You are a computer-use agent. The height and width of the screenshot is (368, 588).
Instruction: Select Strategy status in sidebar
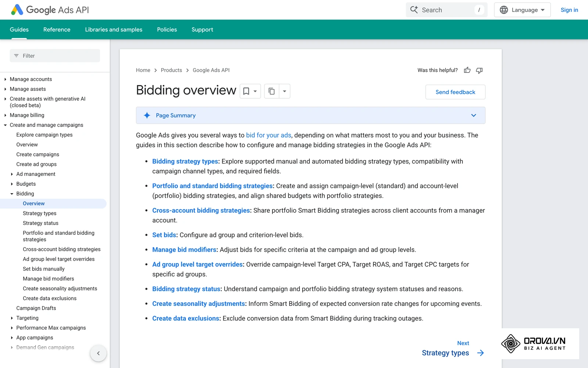pos(40,223)
